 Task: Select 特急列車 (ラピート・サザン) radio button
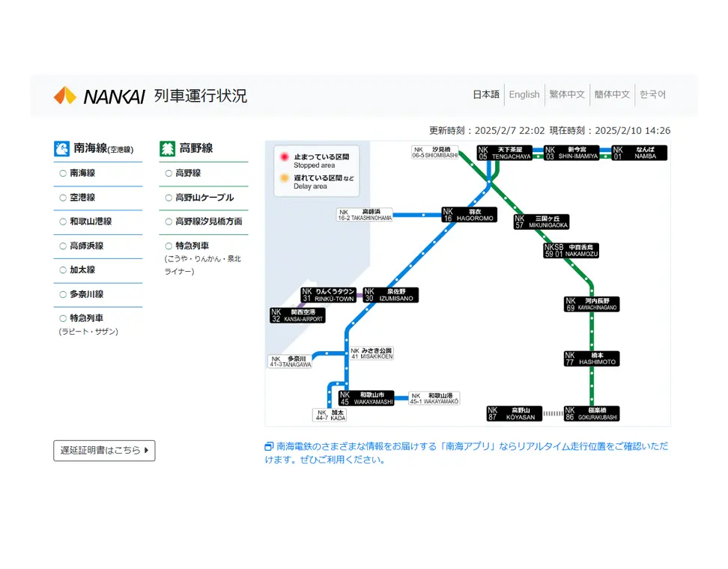coord(63,318)
